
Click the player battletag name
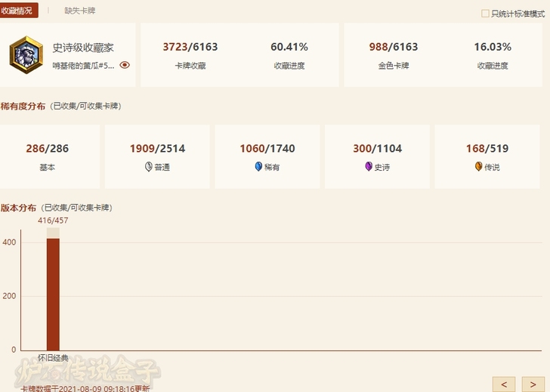(x=83, y=66)
